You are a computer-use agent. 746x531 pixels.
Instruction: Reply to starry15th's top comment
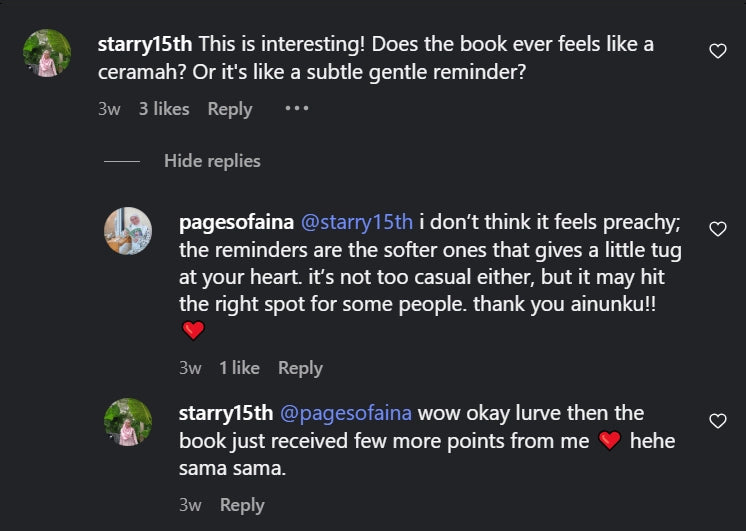coord(230,109)
